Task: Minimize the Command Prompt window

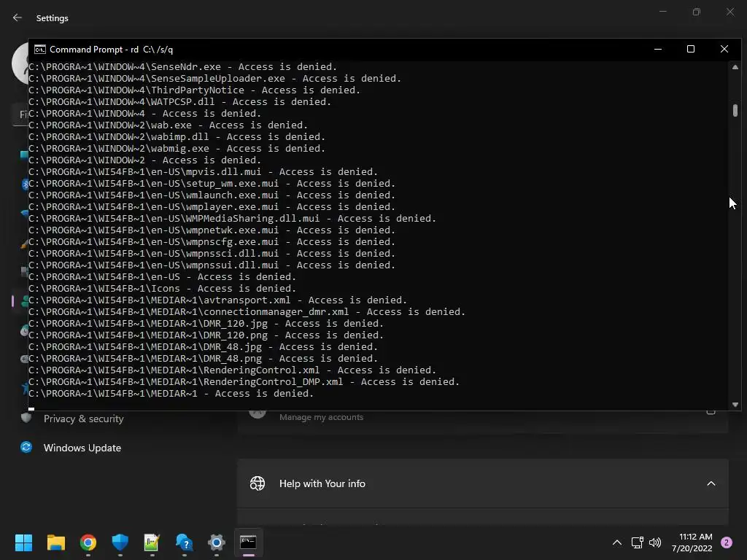Action: 658,49
